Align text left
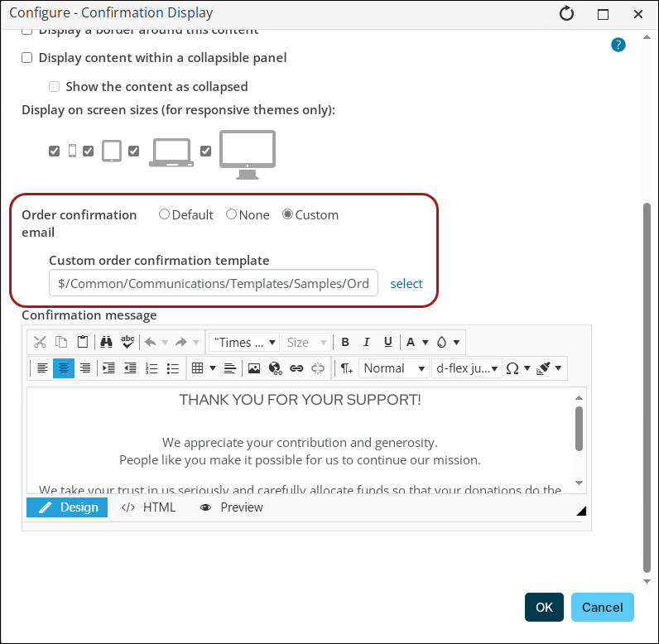Screen dimensions: 659x644 [x=42, y=368]
